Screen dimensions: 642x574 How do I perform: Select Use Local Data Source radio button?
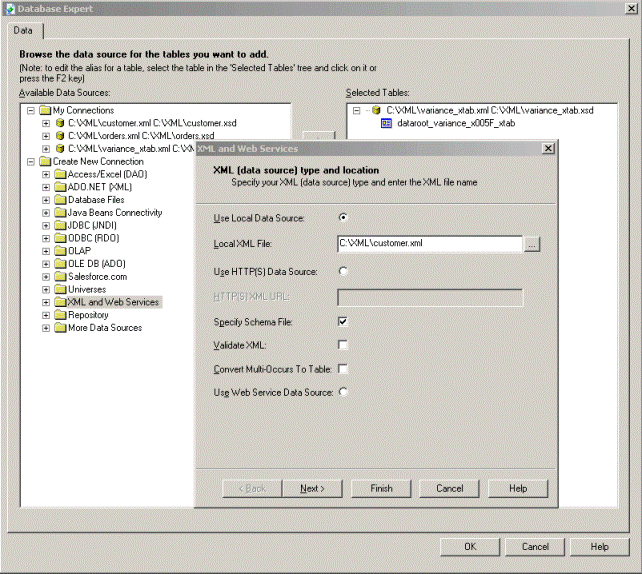(343, 217)
